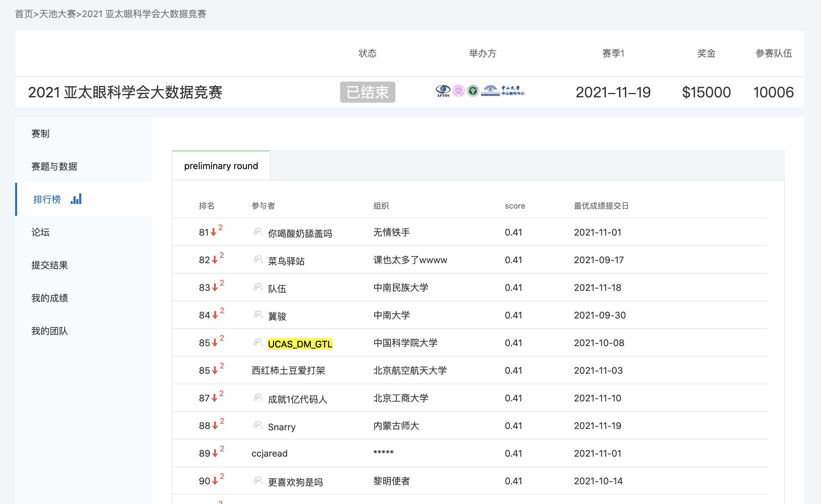Click the prize amount $15000
821x504 pixels.
pos(706,92)
